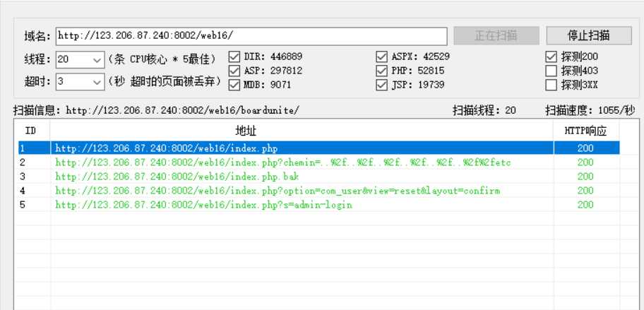
Task: Focus the 域名 URL input field
Action: [x=251, y=36]
